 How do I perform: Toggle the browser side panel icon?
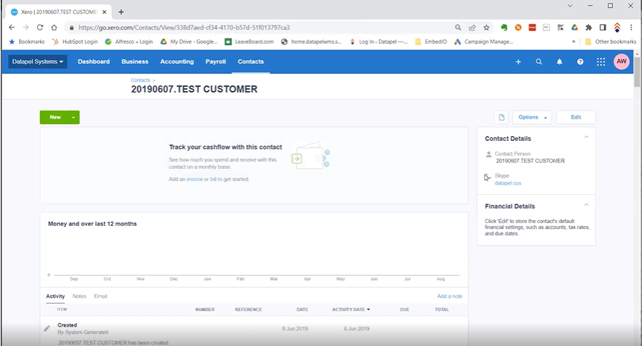tap(602, 27)
